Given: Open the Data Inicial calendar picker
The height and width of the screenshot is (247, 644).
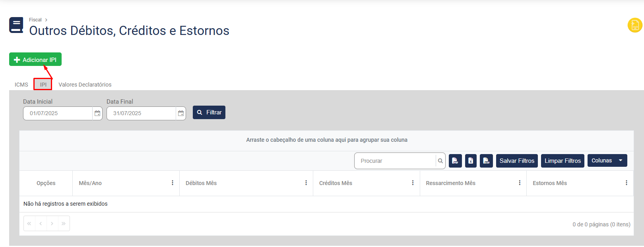Looking at the screenshot, I should click(97, 113).
